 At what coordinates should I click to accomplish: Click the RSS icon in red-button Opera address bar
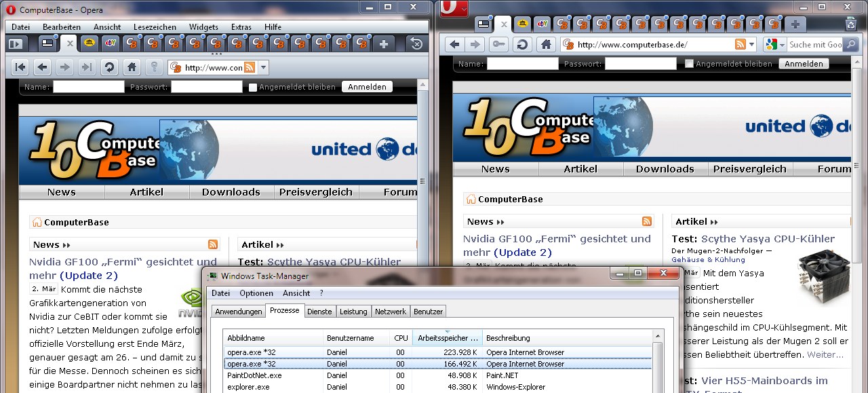[741, 45]
